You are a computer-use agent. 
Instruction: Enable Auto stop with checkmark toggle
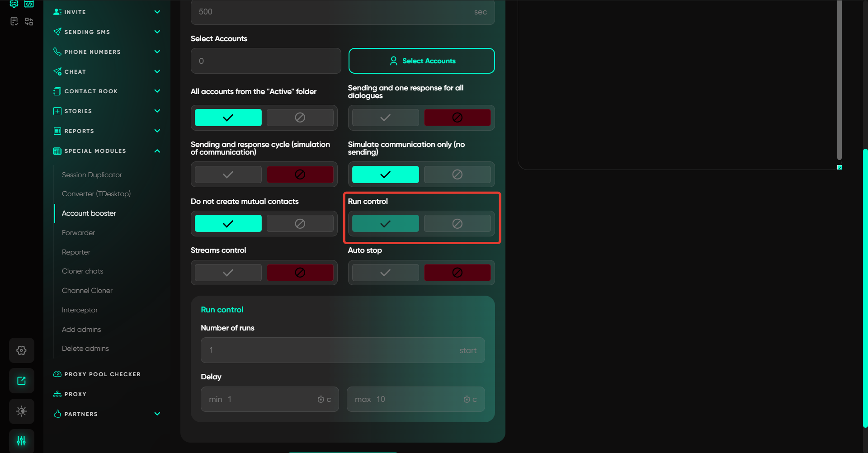385,273
